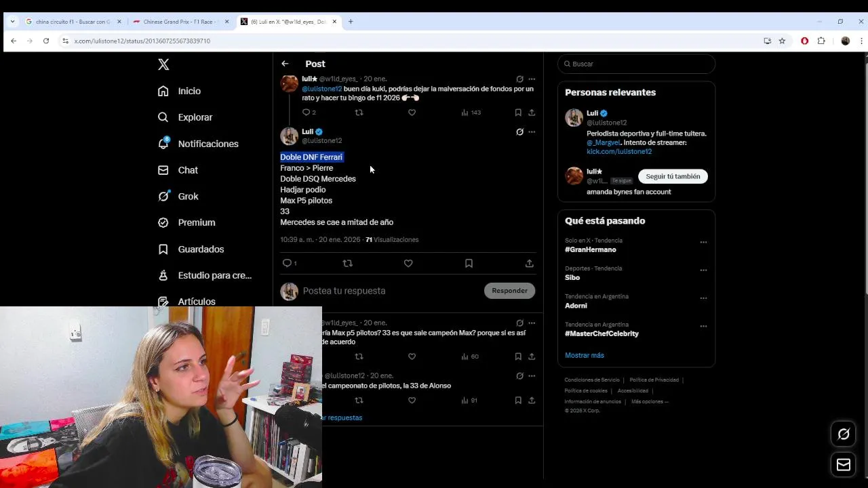The width and height of the screenshot is (868, 488).
Task: Click browser address bar URL
Action: 142,41
